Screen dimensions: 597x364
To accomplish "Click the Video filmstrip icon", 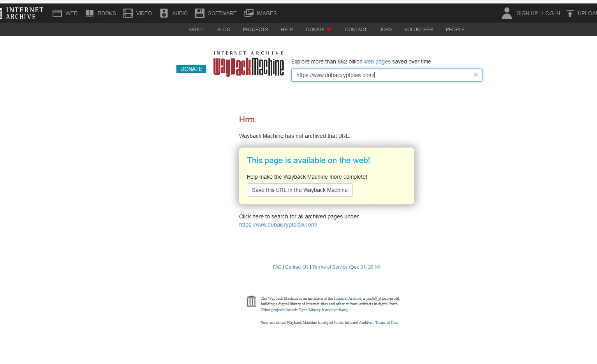I will pos(128,13).
